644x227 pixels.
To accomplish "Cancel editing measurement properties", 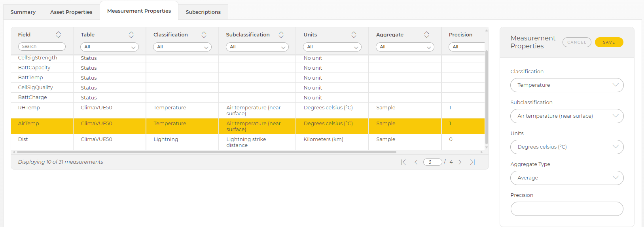I will tap(577, 42).
